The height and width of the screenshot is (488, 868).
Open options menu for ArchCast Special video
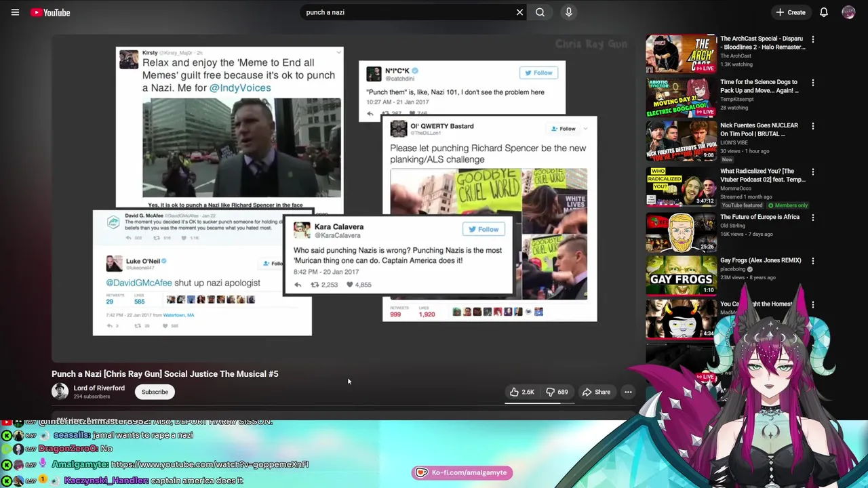click(812, 39)
